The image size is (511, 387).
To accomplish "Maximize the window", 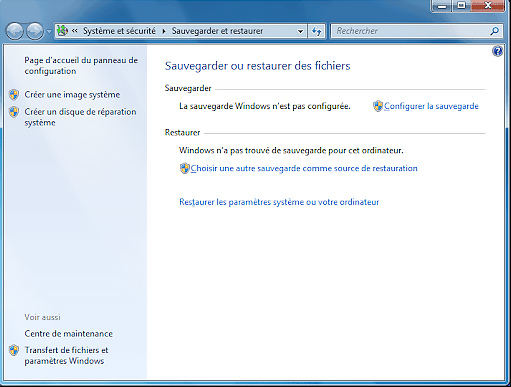I will click(462, 6).
